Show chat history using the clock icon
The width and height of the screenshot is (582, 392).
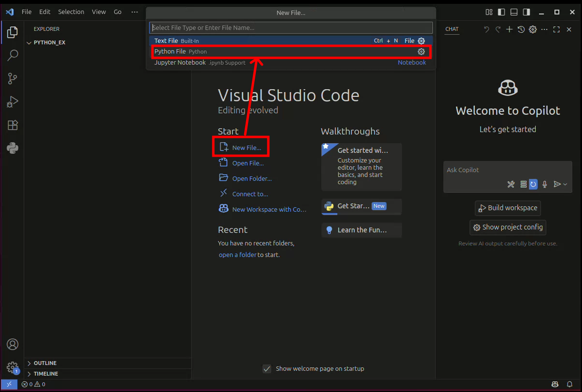(x=521, y=29)
